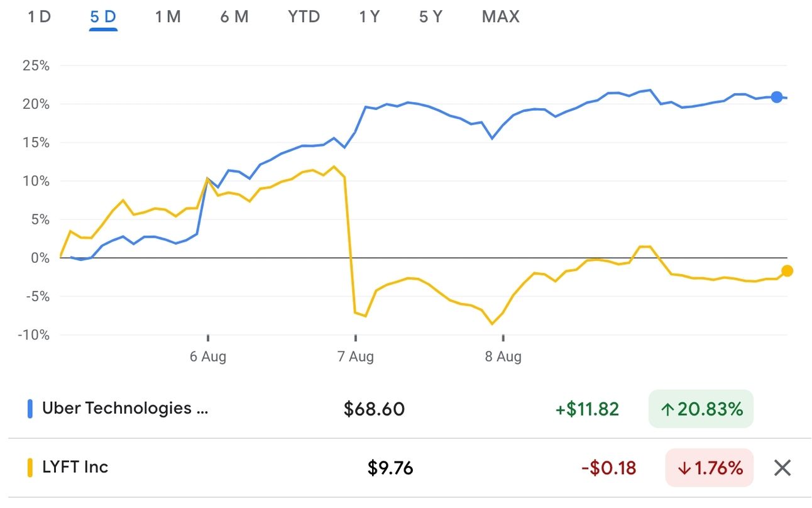This screenshot has height=508, width=812.
Task: Click the blue Uber endpoint dot on chart
Action: tap(777, 97)
